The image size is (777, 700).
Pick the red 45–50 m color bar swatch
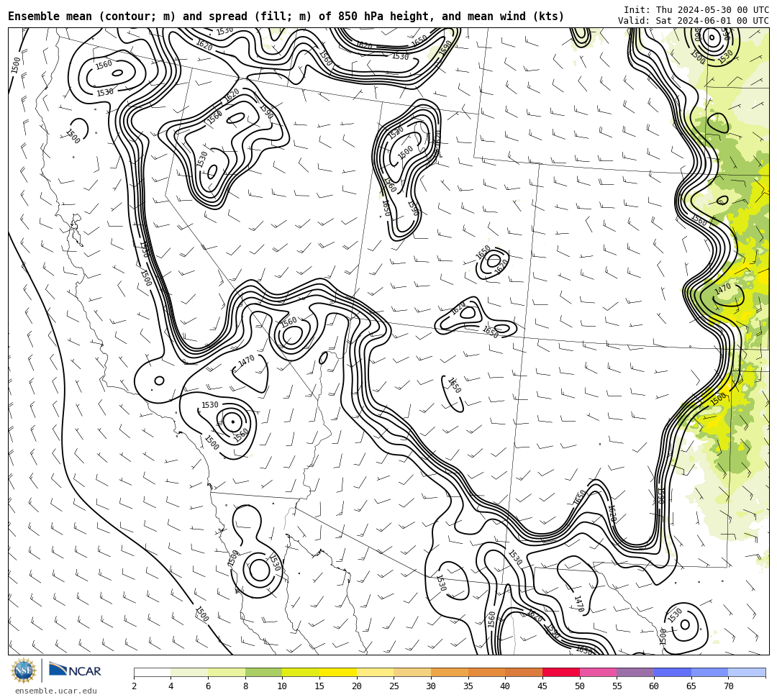click(561, 672)
